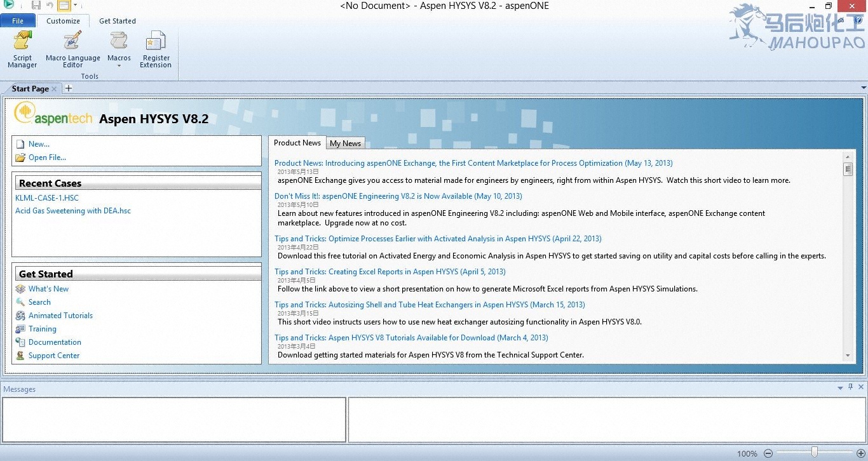This screenshot has height=461, width=868.
Task: Switch to the Get Started ribbon tab
Action: tap(118, 21)
